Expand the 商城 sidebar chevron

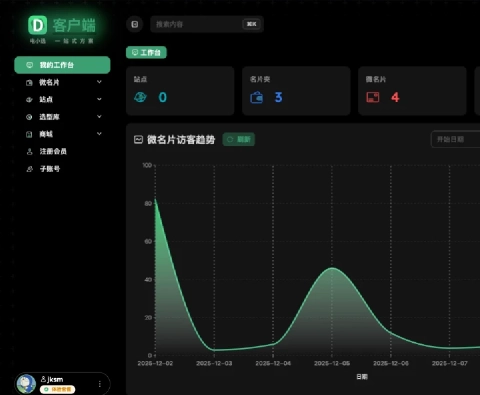tap(99, 134)
